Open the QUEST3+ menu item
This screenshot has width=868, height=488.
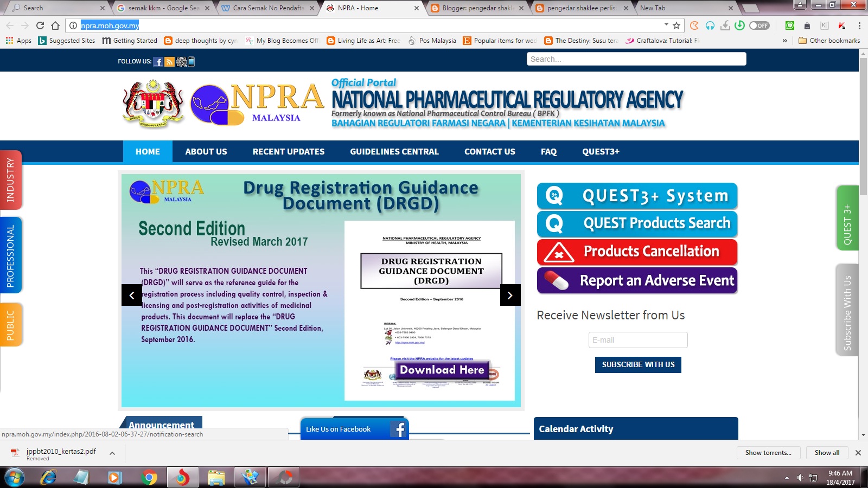tap(601, 152)
